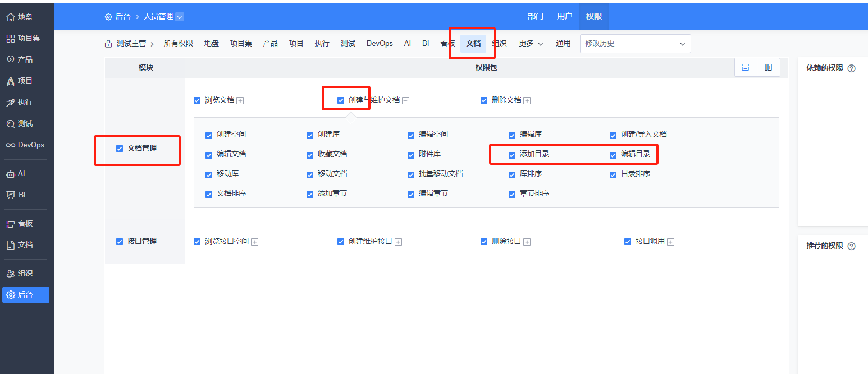Select 所有权限 tab
The image size is (868, 374).
[179, 44]
